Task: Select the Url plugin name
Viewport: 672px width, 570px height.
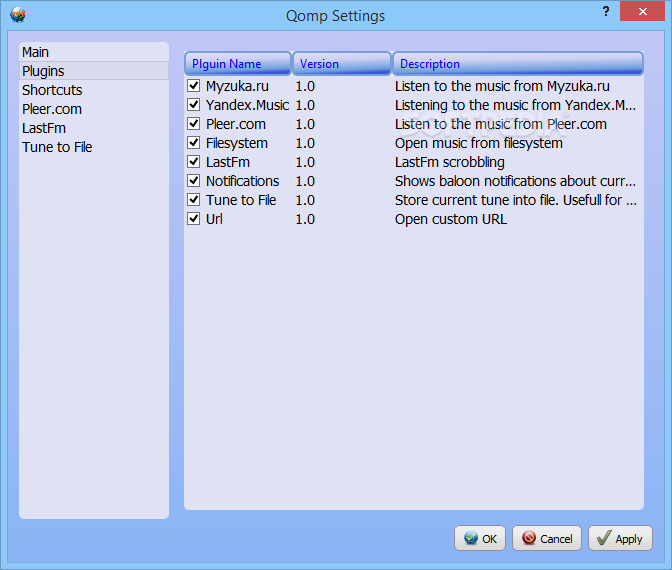Action: pos(214,219)
